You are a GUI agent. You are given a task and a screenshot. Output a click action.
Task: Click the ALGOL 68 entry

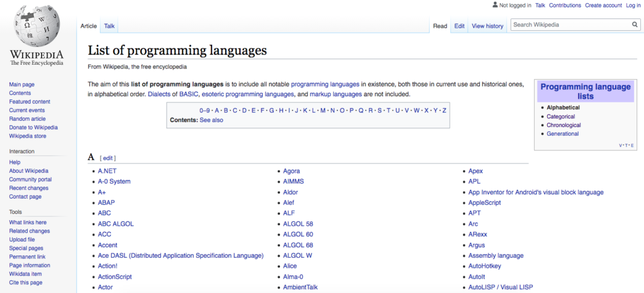[298, 245]
